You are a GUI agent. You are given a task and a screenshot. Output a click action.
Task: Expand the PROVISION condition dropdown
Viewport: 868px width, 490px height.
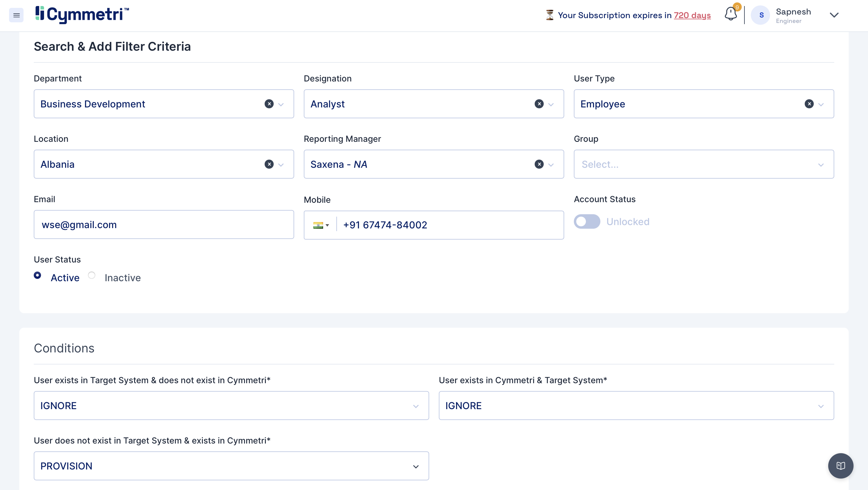pos(416,466)
